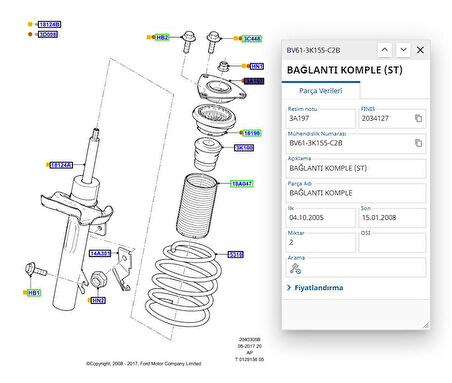Click the Mühendislik Numarası field
The image size is (452, 383).
[356, 143]
